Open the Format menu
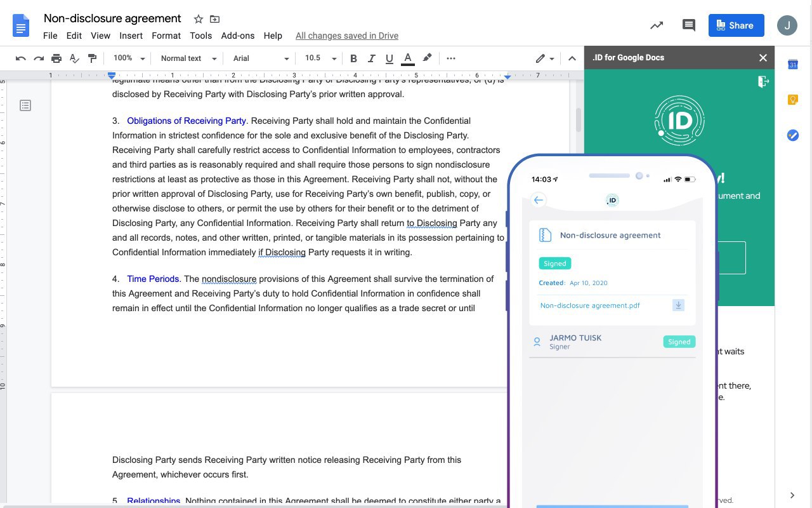Image resolution: width=812 pixels, height=508 pixels. coord(166,36)
